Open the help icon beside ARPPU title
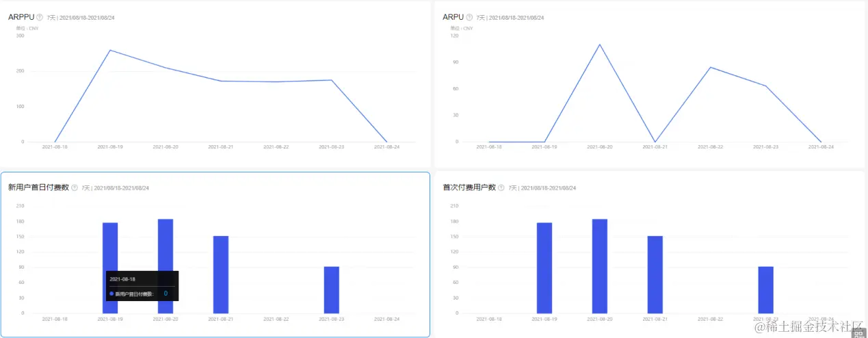This screenshot has width=868, height=338. click(39, 17)
